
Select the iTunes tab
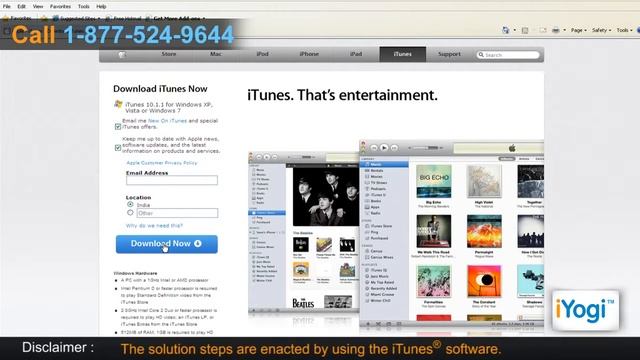tap(402, 54)
